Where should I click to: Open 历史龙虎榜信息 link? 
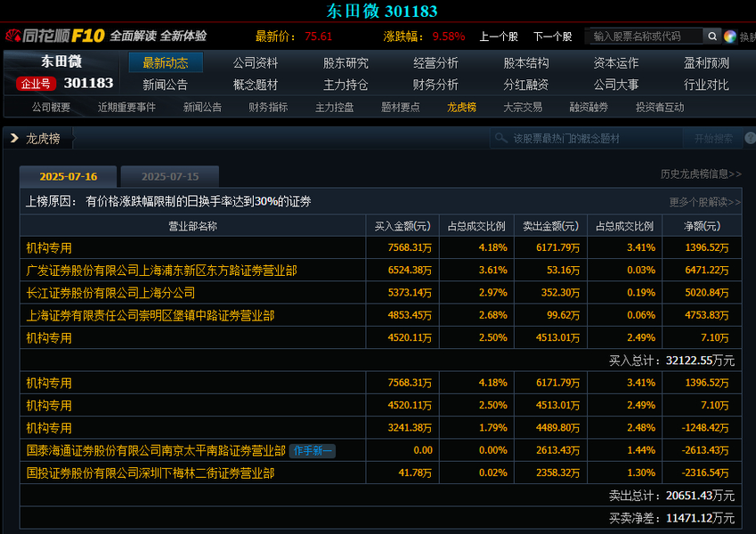pyautogui.click(x=701, y=174)
